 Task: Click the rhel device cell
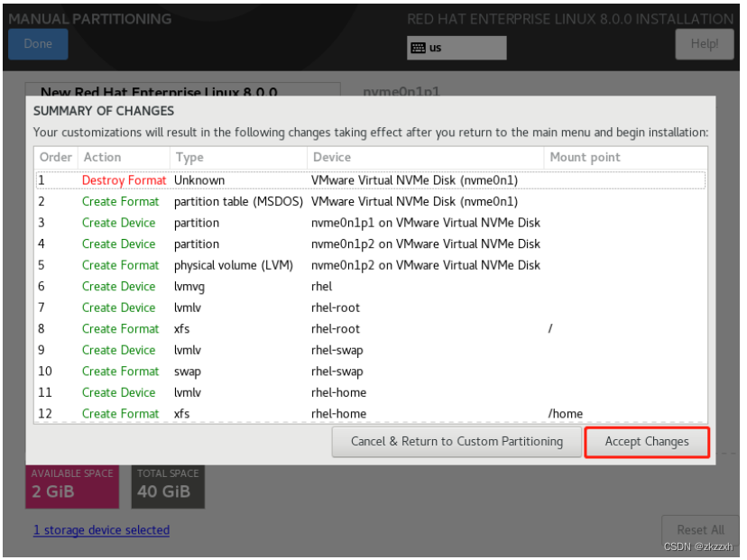[321, 287]
